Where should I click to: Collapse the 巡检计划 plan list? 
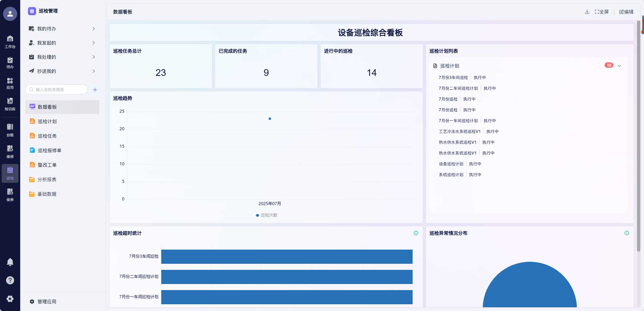tap(619, 65)
